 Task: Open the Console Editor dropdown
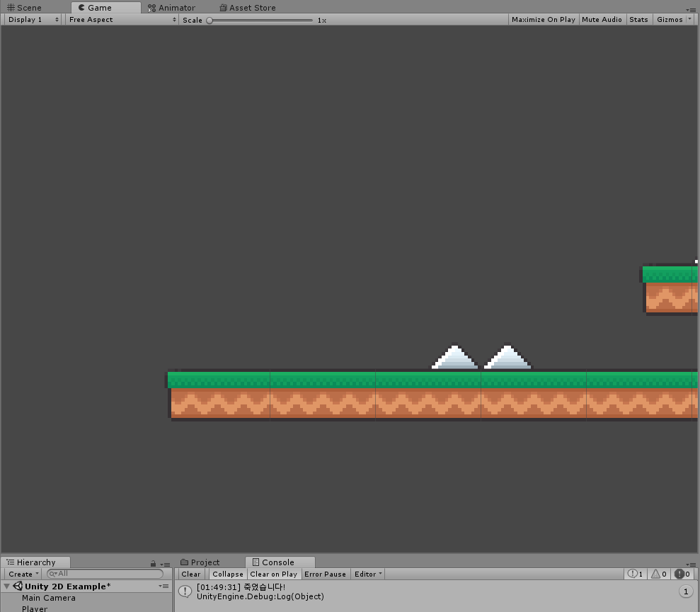click(x=368, y=574)
